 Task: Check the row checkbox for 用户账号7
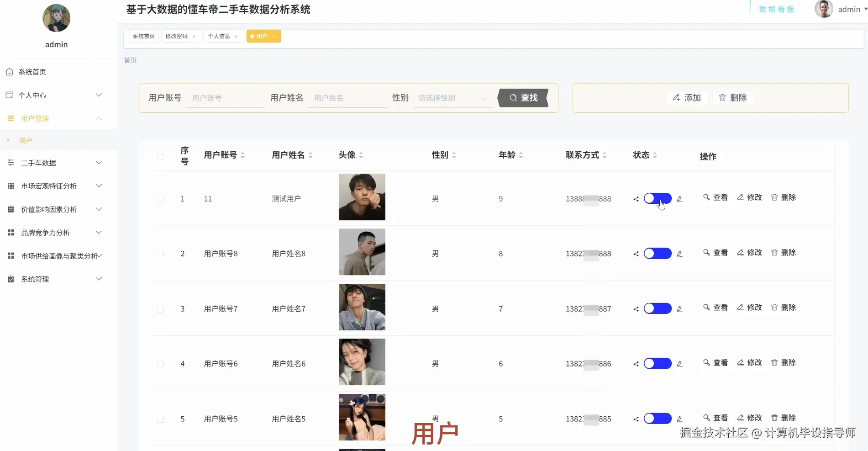point(160,309)
